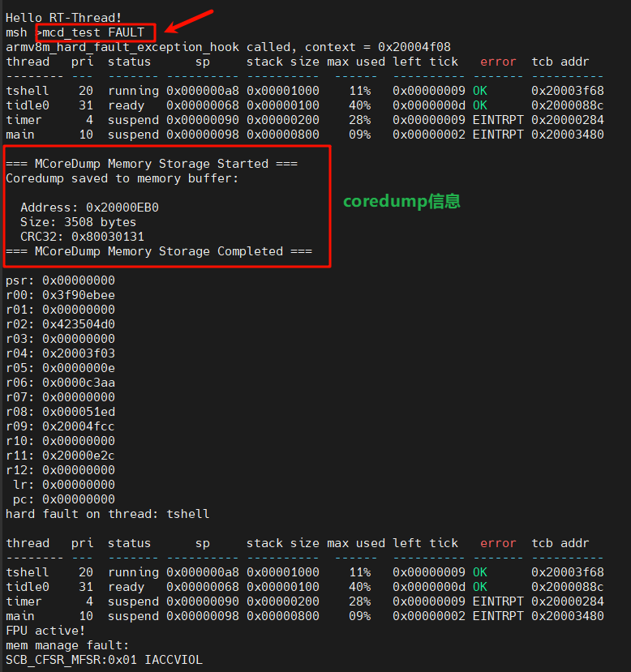Image resolution: width=631 pixels, height=672 pixels.
Task: Click 'tshell' in second thread table after hard fault
Action: click(x=28, y=572)
